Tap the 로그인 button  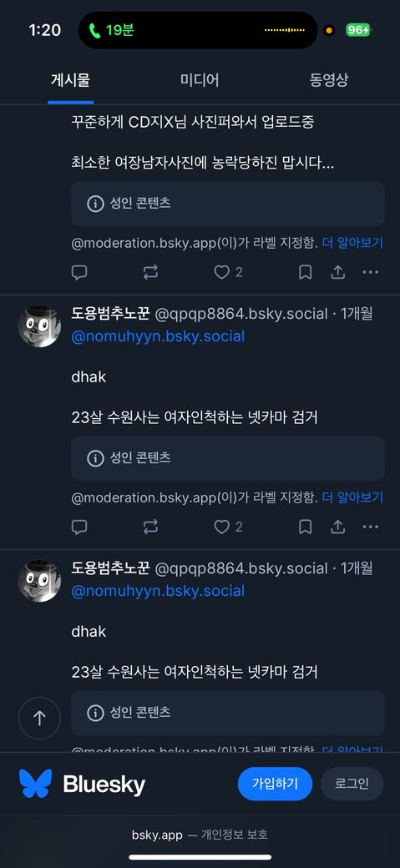[352, 784]
